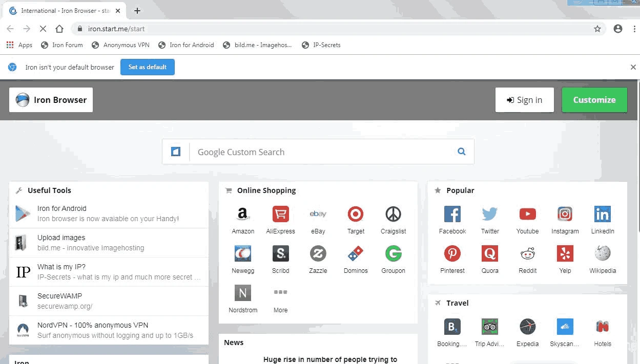
Task: Open the eBay shortcut icon
Action: [x=318, y=214]
